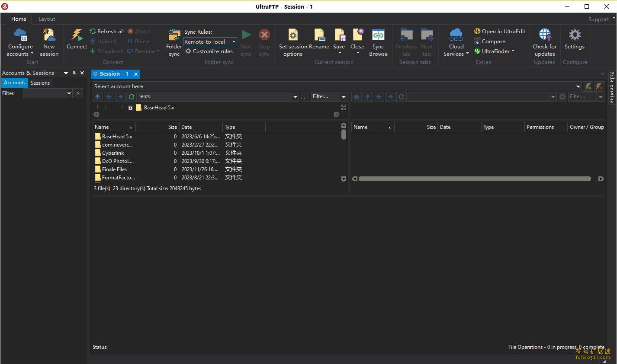This screenshot has height=364, width=617.
Task: Close the Accounts & Sessions panel
Action: 82,73
